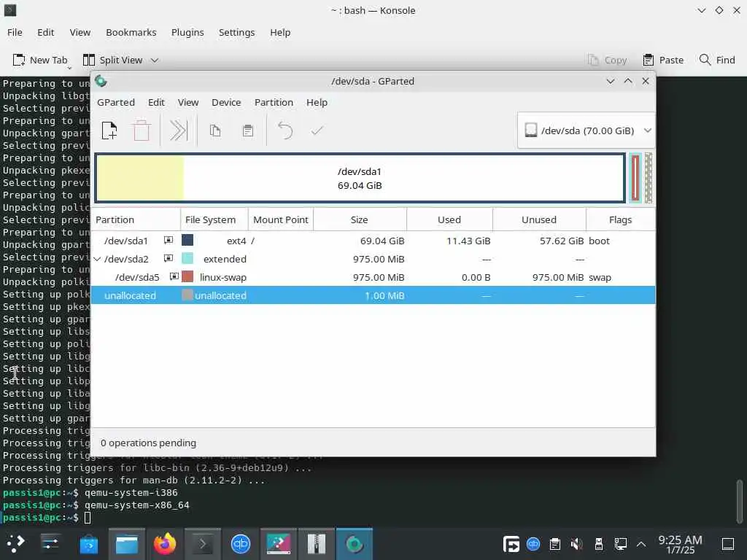Image resolution: width=747 pixels, height=560 pixels.
Task: Sort by the Used column header
Action: pos(449,219)
